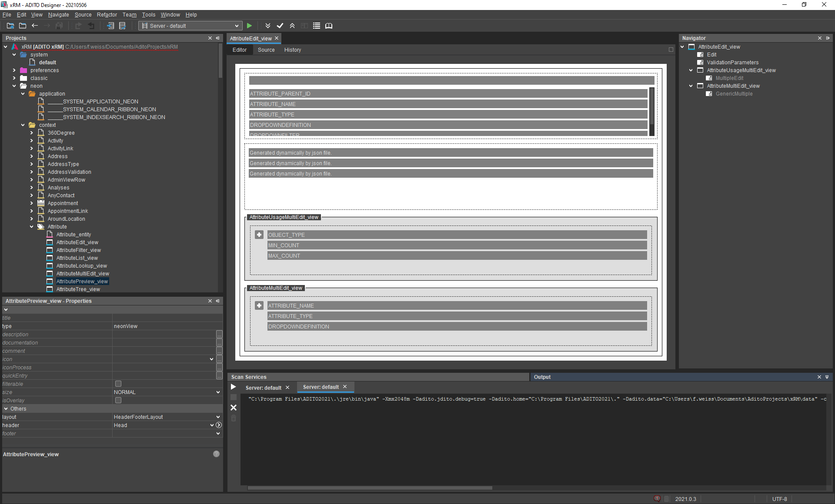
Task: Click the back arrow in the toolbar
Action: (x=35, y=26)
